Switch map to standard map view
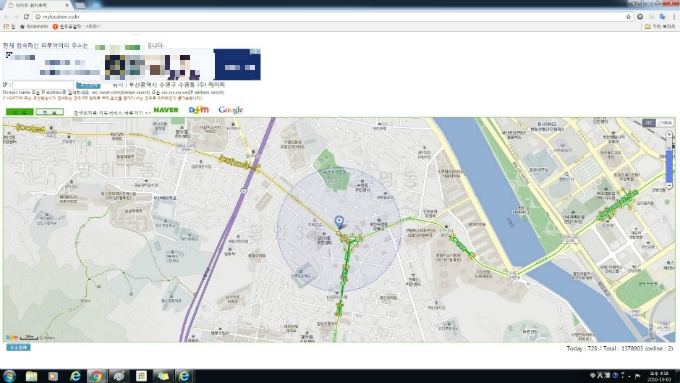 tap(649, 123)
